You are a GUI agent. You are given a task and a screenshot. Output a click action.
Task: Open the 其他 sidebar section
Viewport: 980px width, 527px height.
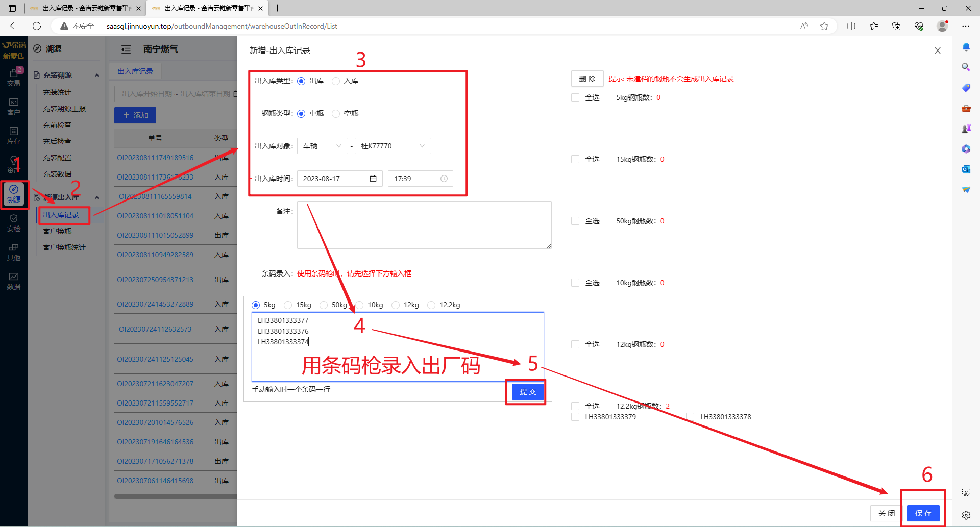(x=14, y=252)
